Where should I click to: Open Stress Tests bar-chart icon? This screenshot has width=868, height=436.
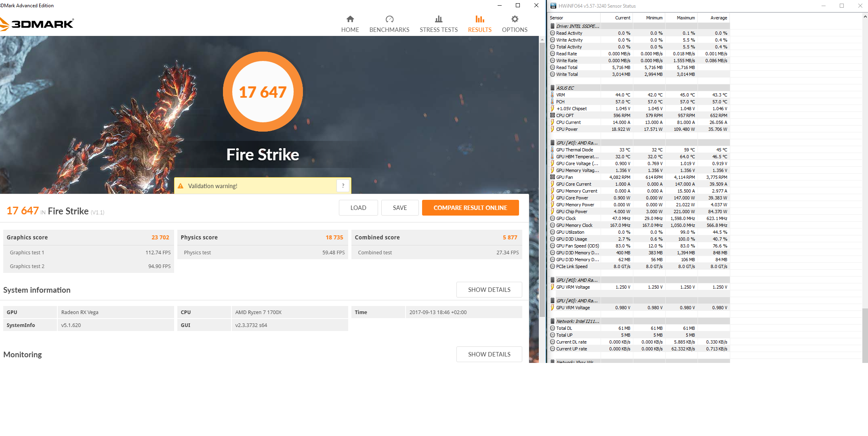point(439,19)
